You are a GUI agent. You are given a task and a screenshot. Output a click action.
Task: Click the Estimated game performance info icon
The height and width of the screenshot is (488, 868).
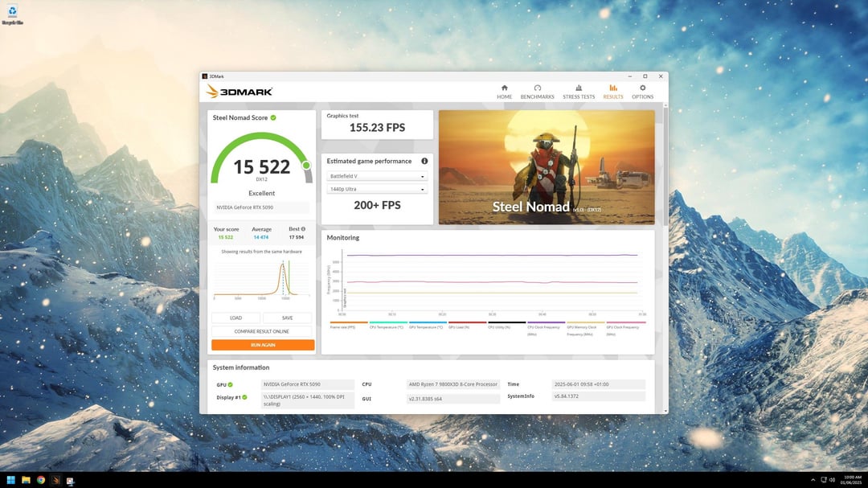(424, 161)
